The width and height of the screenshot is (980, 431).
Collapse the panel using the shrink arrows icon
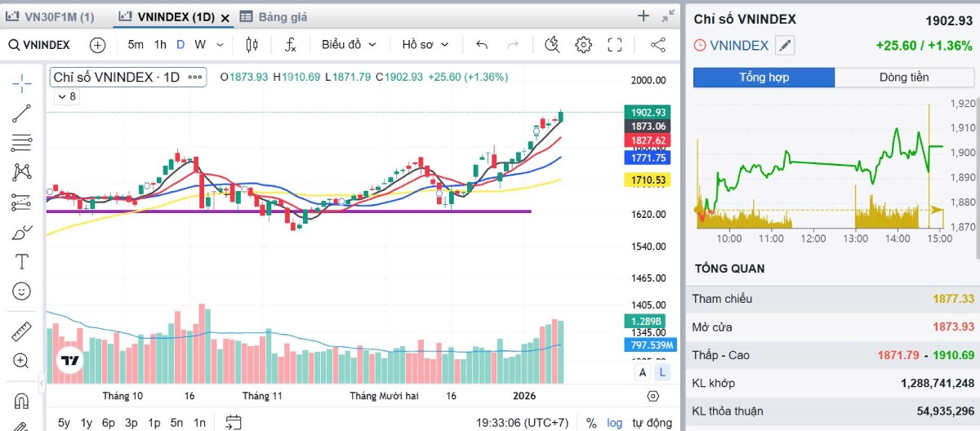[x=669, y=16]
